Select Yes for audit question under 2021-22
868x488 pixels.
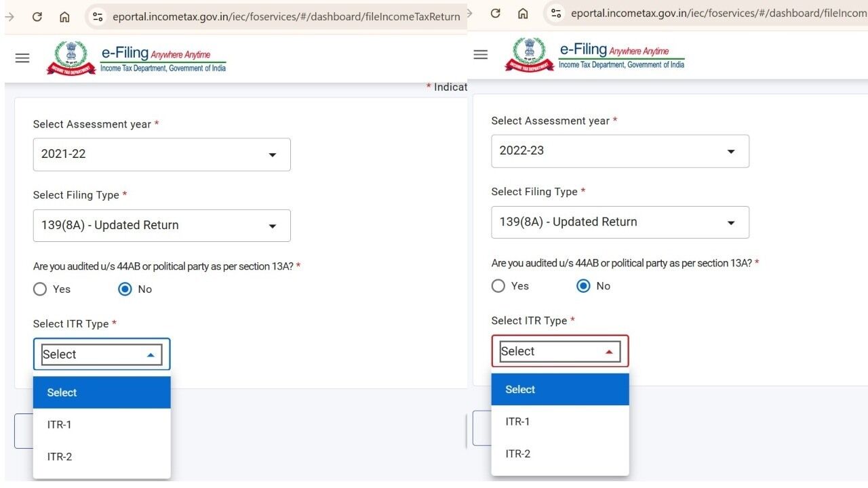(x=40, y=289)
